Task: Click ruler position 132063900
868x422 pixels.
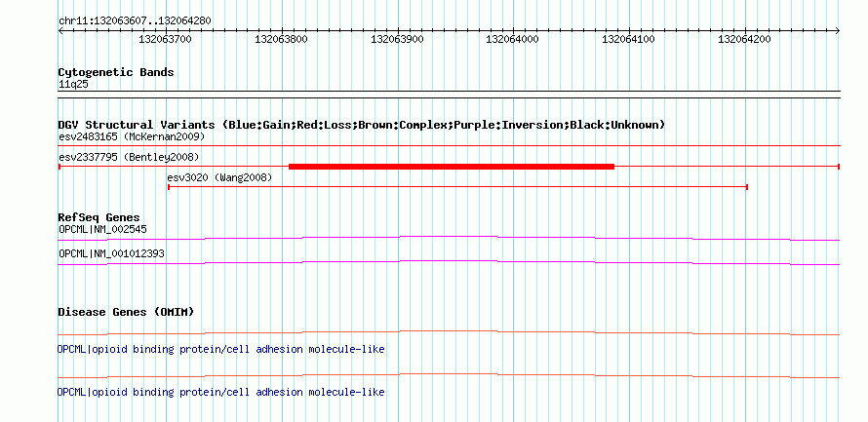Action: [x=397, y=39]
